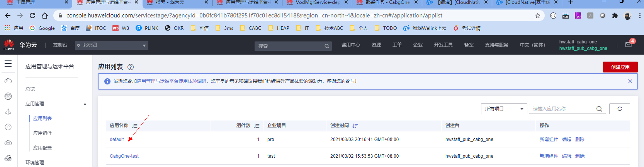Open the browser home page

point(45,15)
